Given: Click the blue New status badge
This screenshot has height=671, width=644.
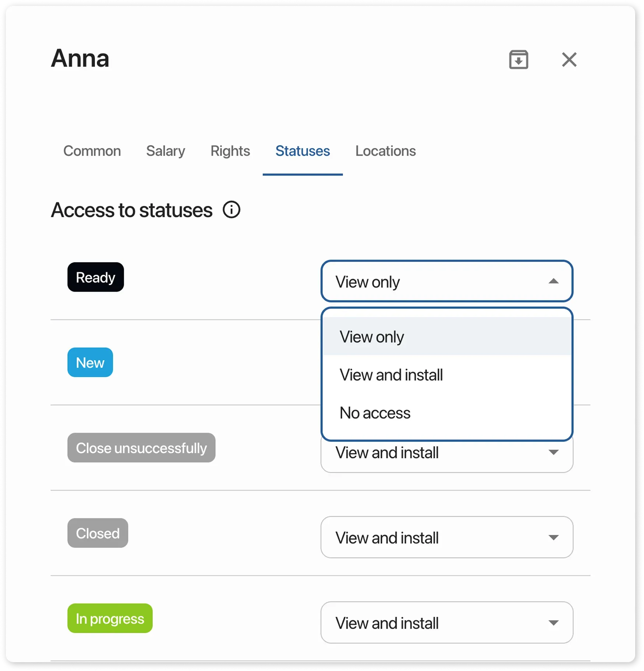Looking at the screenshot, I should [x=90, y=362].
